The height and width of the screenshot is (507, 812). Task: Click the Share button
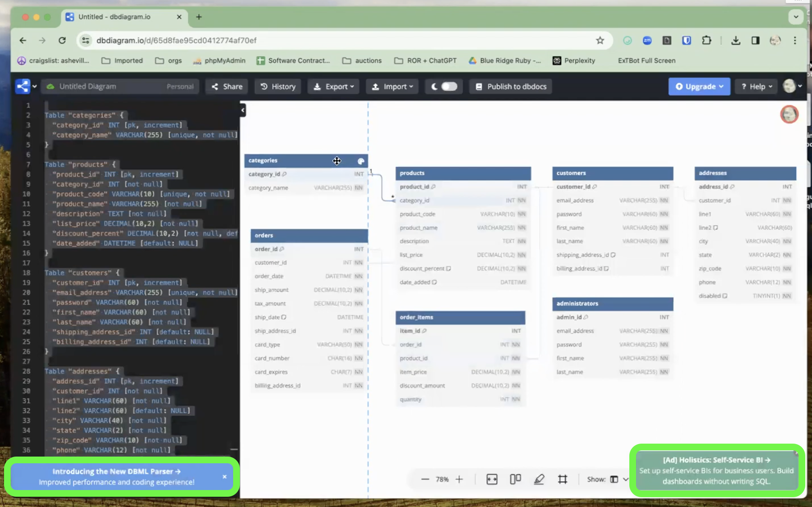tap(227, 87)
